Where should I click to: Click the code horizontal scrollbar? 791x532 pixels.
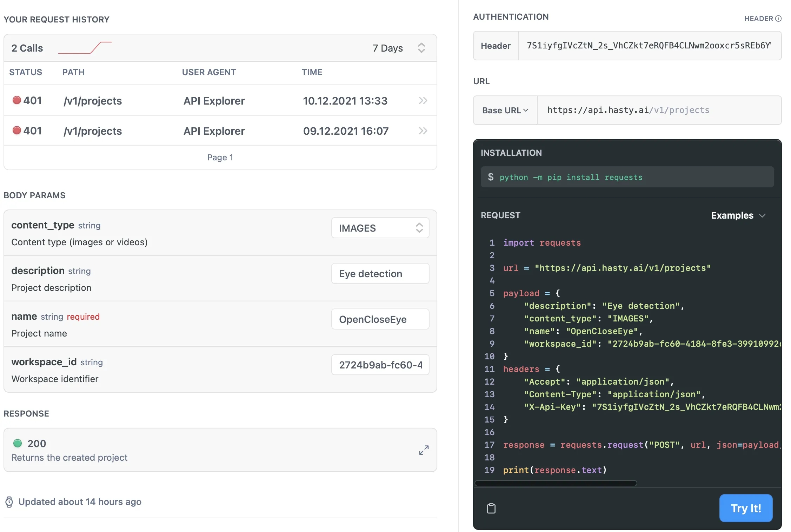(556, 483)
